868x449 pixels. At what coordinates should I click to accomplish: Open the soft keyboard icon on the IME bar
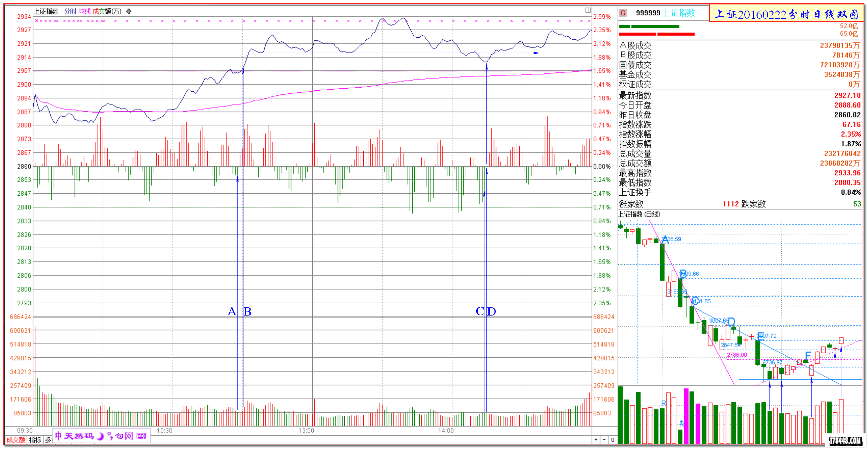click(x=141, y=436)
